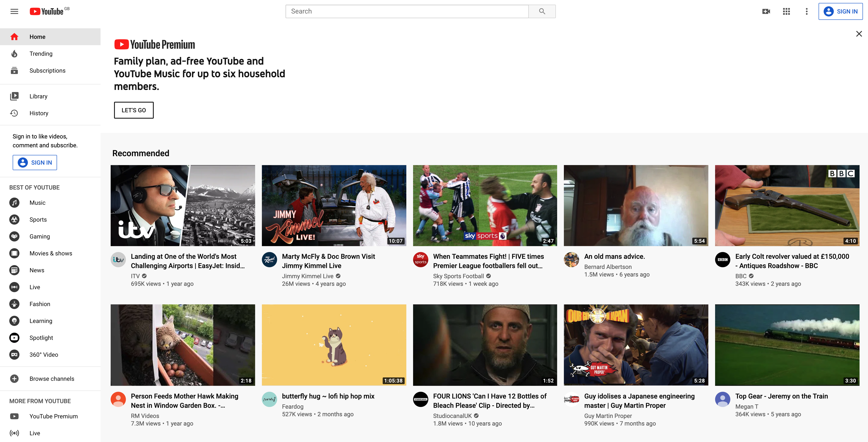This screenshot has width=868, height=442.
Task: Close the YouTube Premium banner
Action: coord(859,34)
